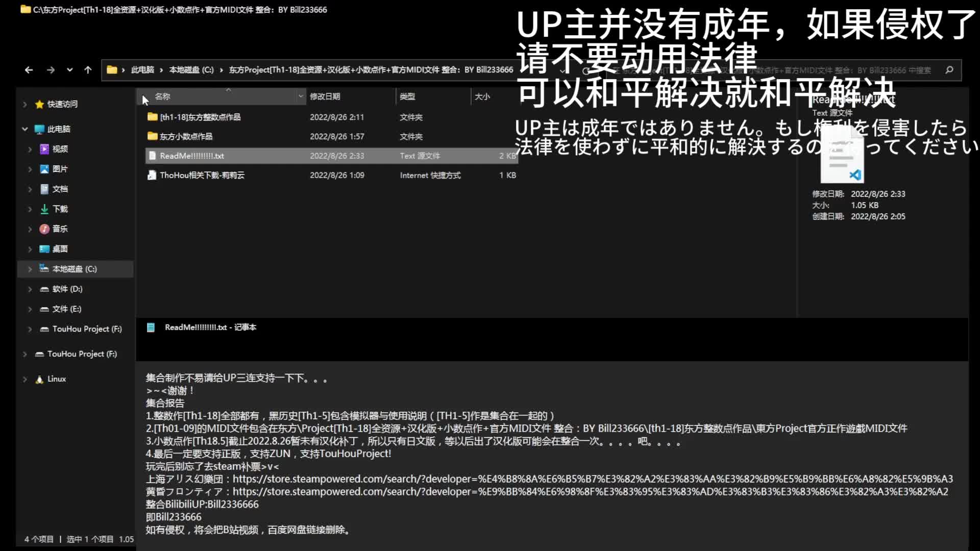Open the 软件 (D:) drive

click(x=67, y=289)
